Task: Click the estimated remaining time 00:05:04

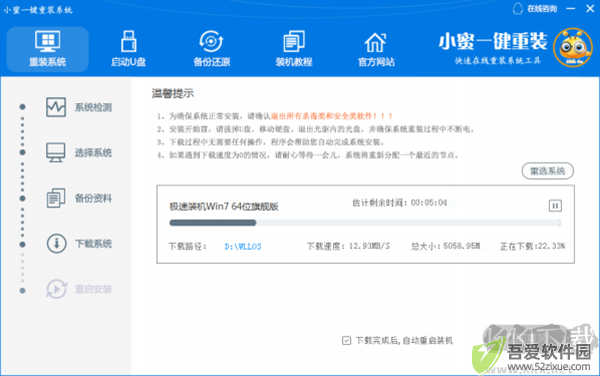Action: [429, 203]
